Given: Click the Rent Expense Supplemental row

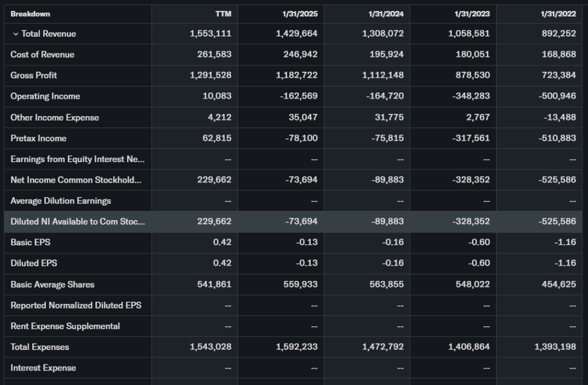Looking at the screenshot, I should pyautogui.click(x=65, y=326).
